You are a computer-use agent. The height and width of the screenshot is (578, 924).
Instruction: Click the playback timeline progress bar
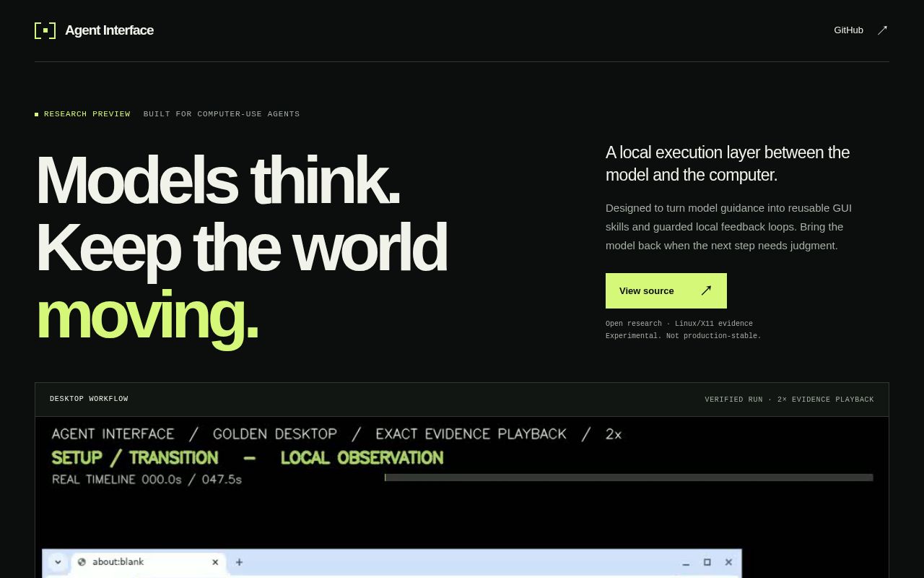(629, 478)
